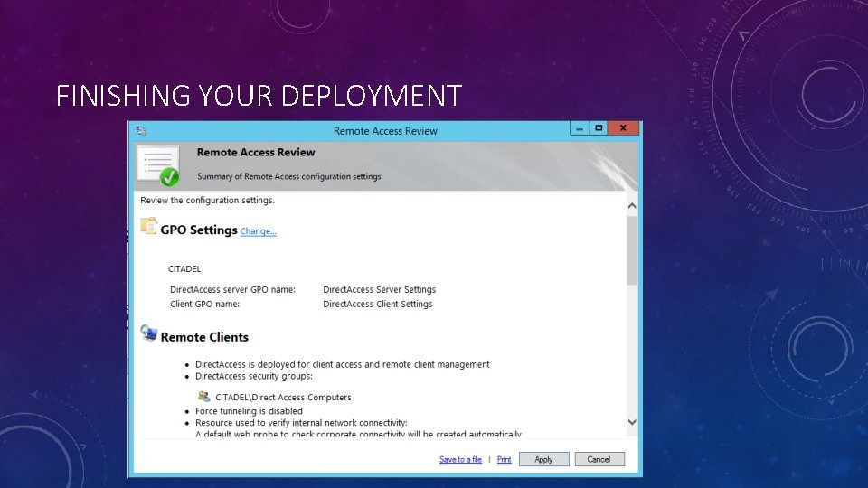Select the CITADEL domain text

click(184, 269)
